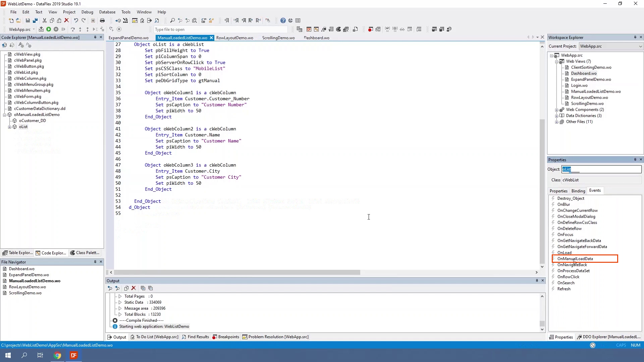Click the blue Help question mark icon
The image size is (644, 362).
coord(283,21)
